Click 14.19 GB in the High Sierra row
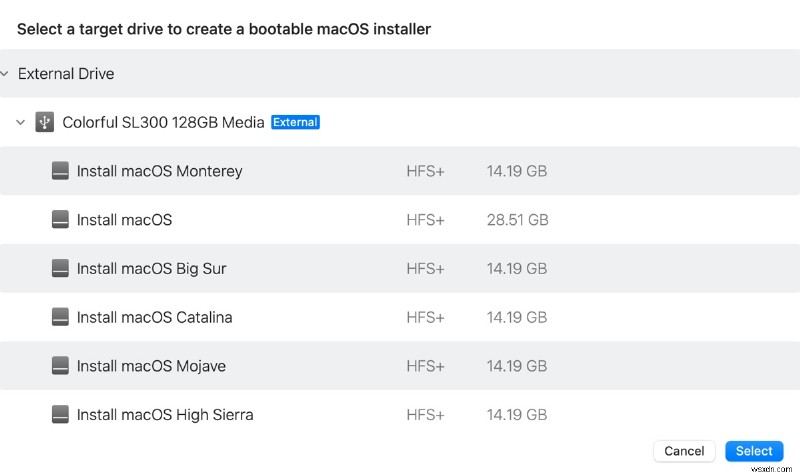Viewport: 800px width, 476px height. click(x=517, y=414)
